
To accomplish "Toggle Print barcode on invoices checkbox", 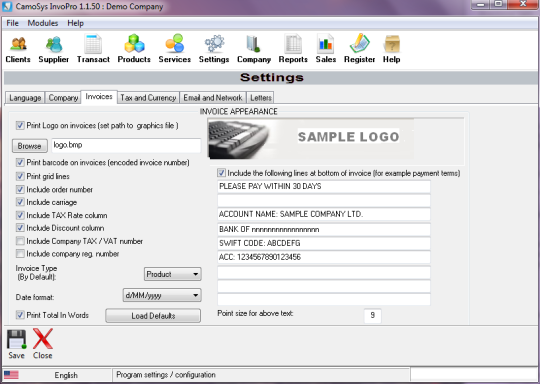I will coord(20,162).
